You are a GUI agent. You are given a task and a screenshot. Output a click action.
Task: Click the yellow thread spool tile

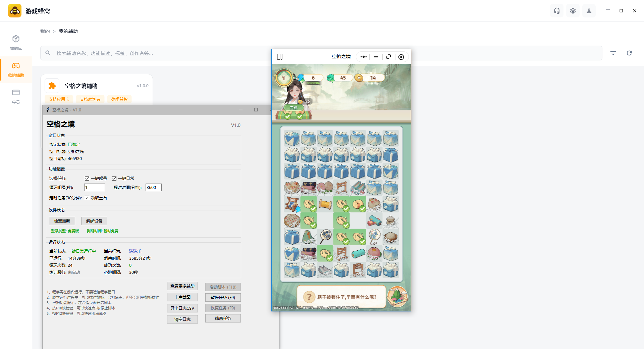(325, 204)
